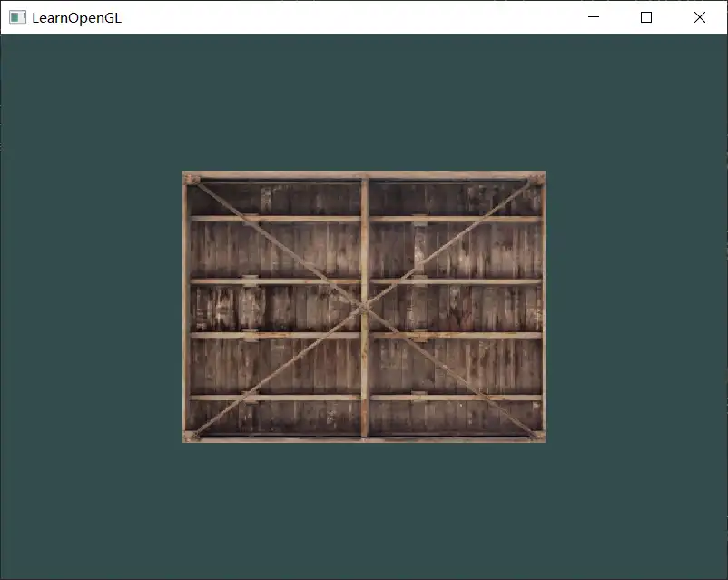Click the crate's bottom-left corner bracket

pos(192,435)
